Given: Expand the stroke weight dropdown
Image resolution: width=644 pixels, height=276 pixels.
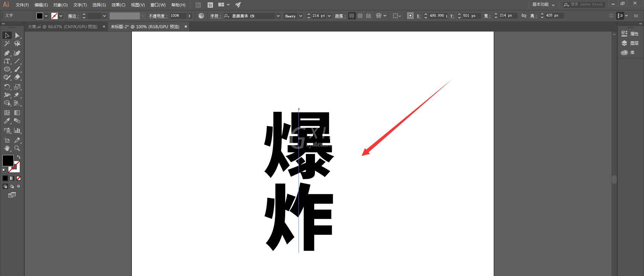Looking at the screenshot, I should [x=104, y=16].
